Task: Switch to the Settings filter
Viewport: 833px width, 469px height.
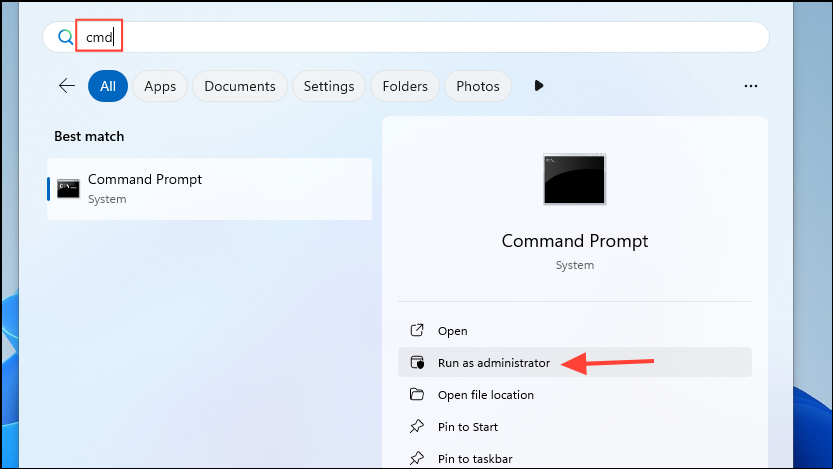Action: point(329,86)
